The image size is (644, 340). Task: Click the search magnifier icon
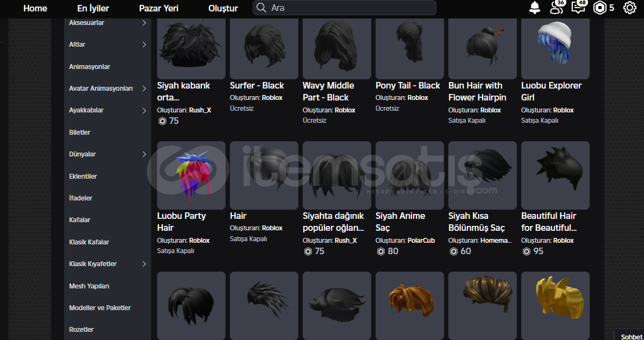(261, 8)
